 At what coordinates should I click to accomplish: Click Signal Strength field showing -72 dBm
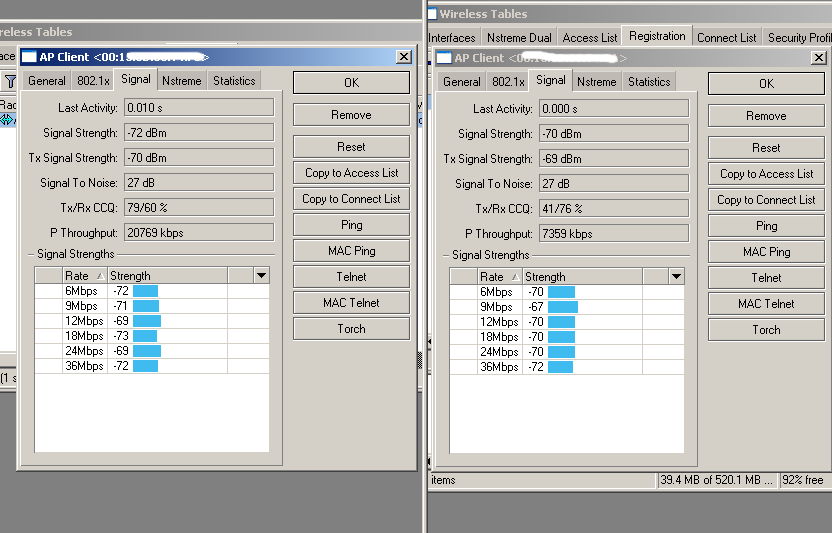[199, 133]
